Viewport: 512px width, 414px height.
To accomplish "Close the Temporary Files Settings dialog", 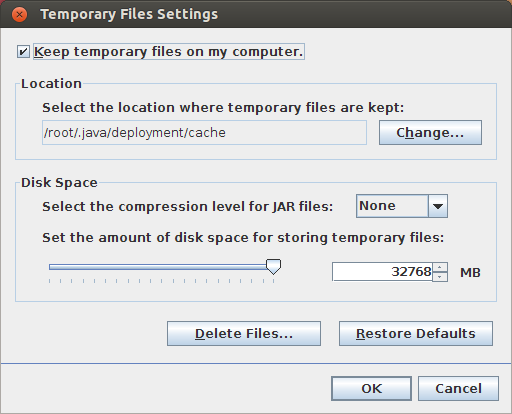I will coord(19,15).
